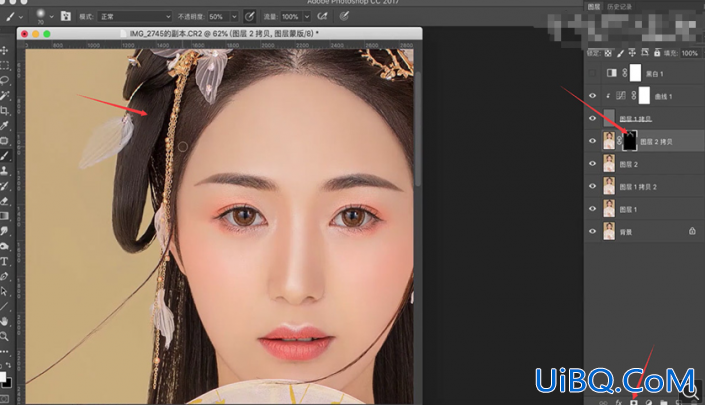Viewport: 705px width, 405px height.
Task: Create new adjustment layer icon
Action: [649, 402]
